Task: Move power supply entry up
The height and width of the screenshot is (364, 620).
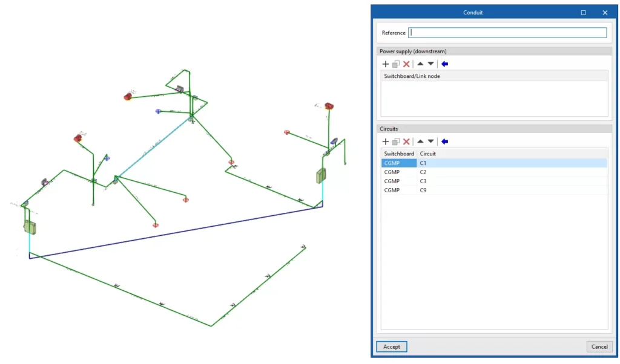Action: coord(420,64)
